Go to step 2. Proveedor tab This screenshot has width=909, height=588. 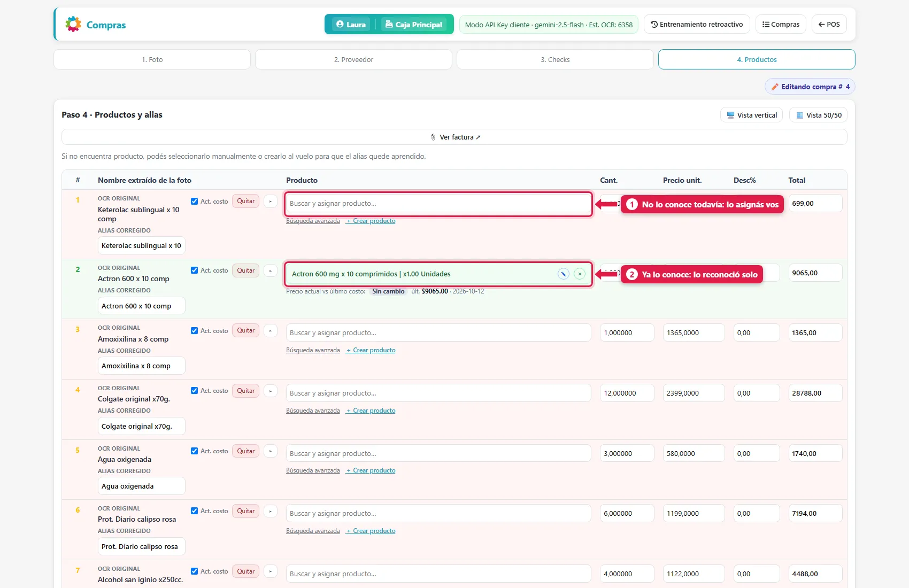point(354,59)
